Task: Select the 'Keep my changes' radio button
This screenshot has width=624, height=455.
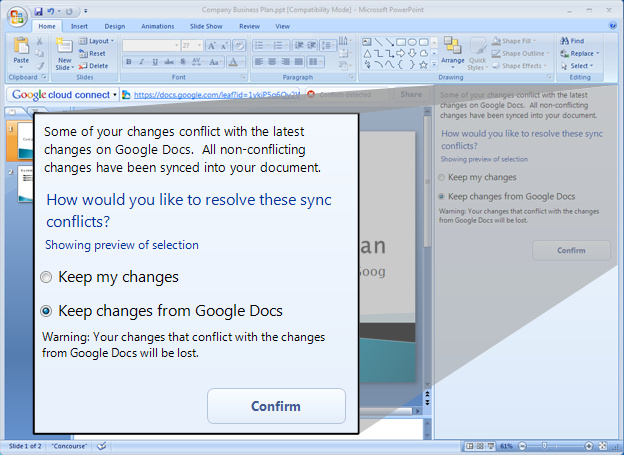Action: coord(46,277)
